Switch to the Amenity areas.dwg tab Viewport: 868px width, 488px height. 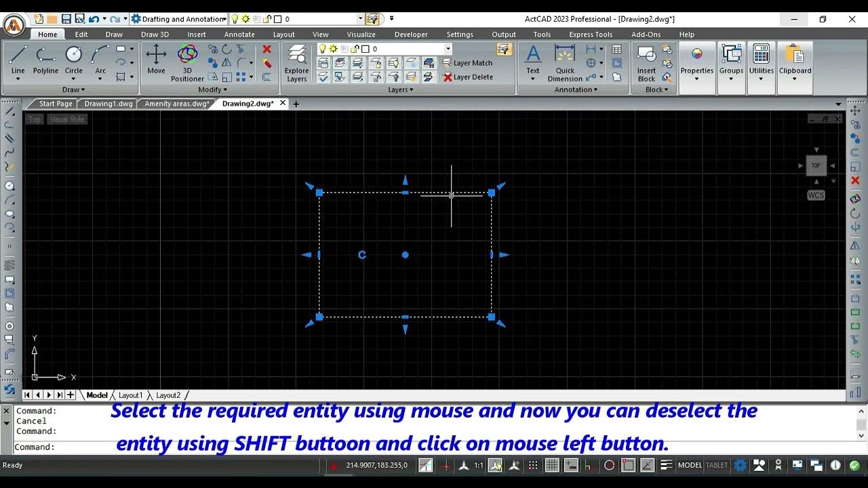pyautogui.click(x=176, y=104)
